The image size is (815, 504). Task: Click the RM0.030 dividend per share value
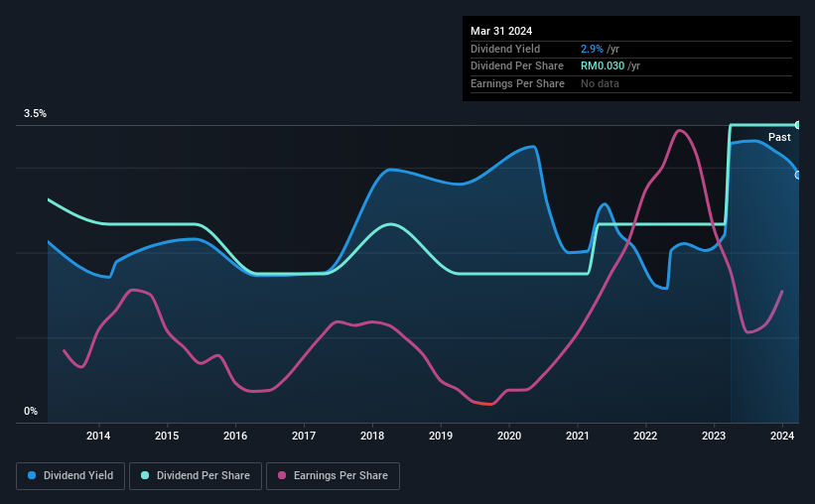pyautogui.click(x=603, y=66)
